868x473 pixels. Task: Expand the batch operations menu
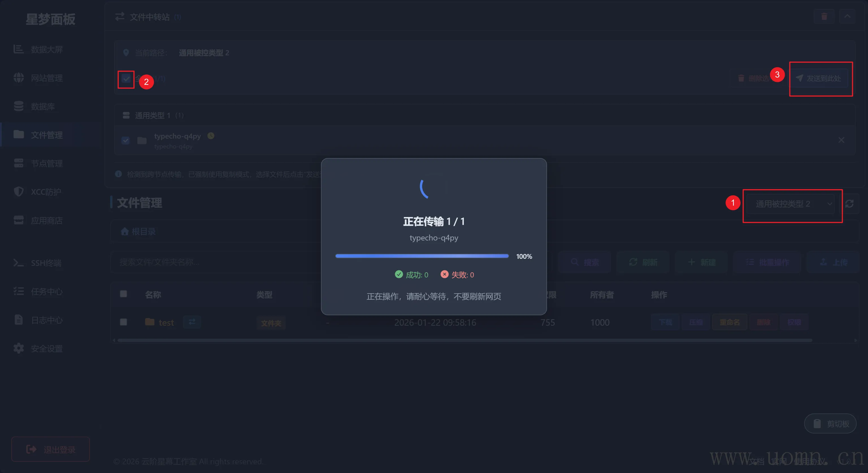click(x=767, y=262)
